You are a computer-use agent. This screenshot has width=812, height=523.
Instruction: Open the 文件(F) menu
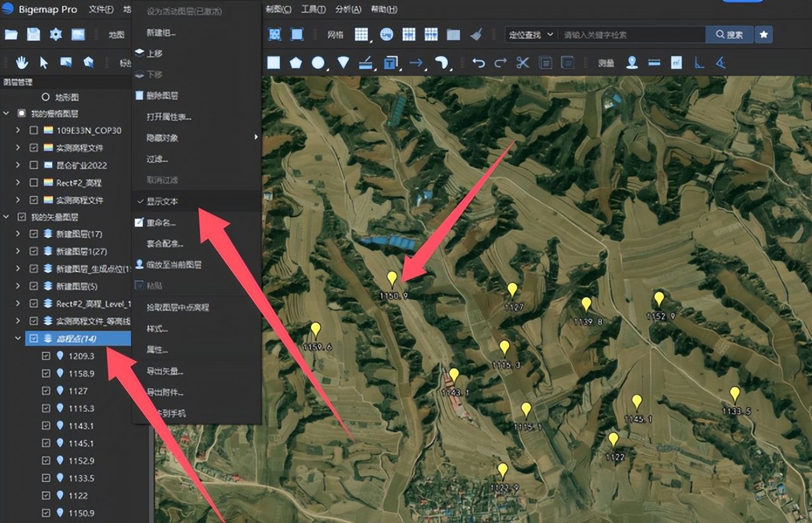[101, 10]
